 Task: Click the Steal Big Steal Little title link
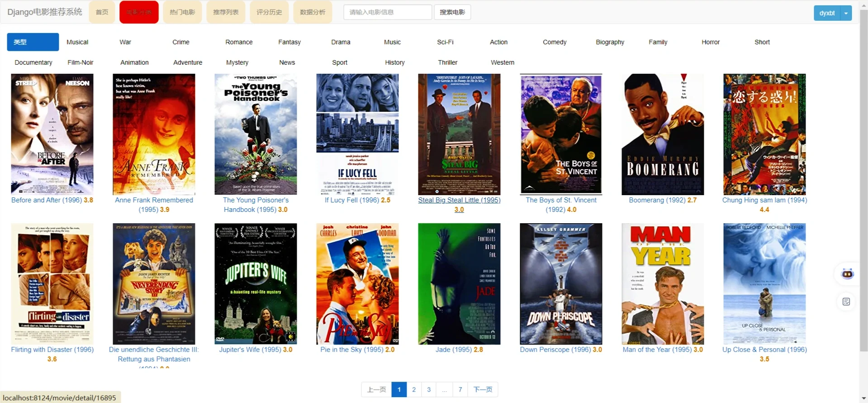(x=459, y=205)
